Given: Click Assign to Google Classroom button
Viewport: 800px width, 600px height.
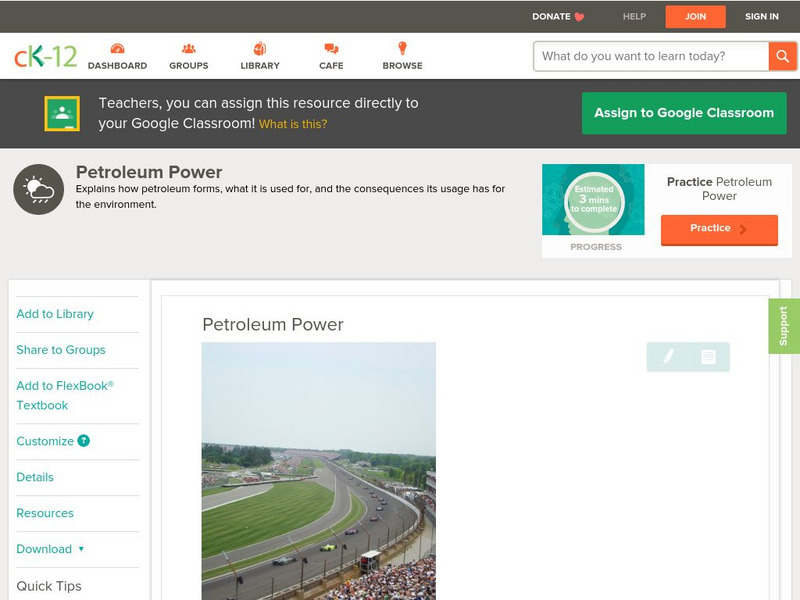Looking at the screenshot, I should click(684, 113).
